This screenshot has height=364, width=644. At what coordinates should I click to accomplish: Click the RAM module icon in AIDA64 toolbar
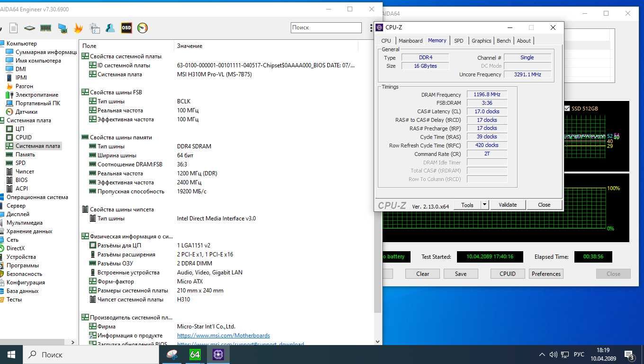point(45,28)
